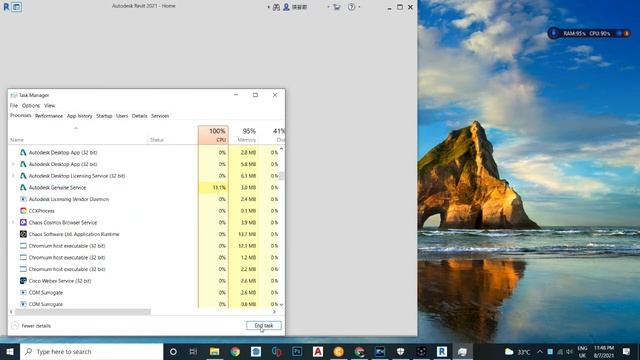Click Task Manager icon on the taskbar
The width and height of the screenshot is (640, 360).
click(462, 351)
